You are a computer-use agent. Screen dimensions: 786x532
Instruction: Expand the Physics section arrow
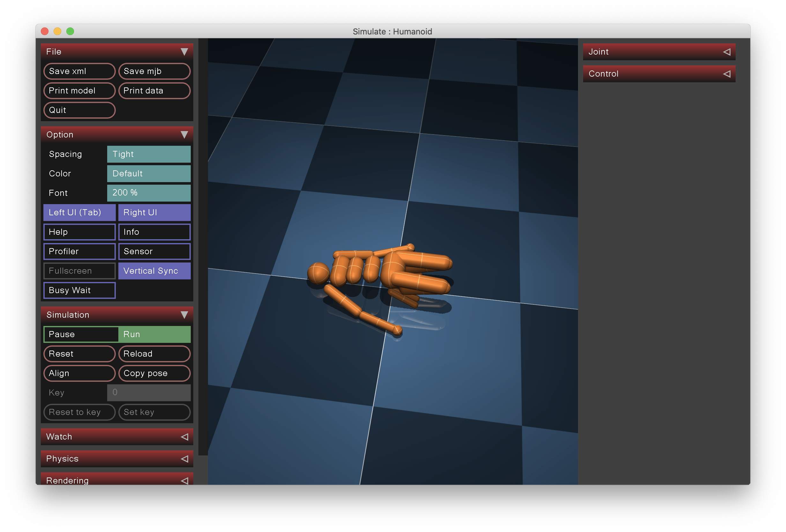coord(184,459)
